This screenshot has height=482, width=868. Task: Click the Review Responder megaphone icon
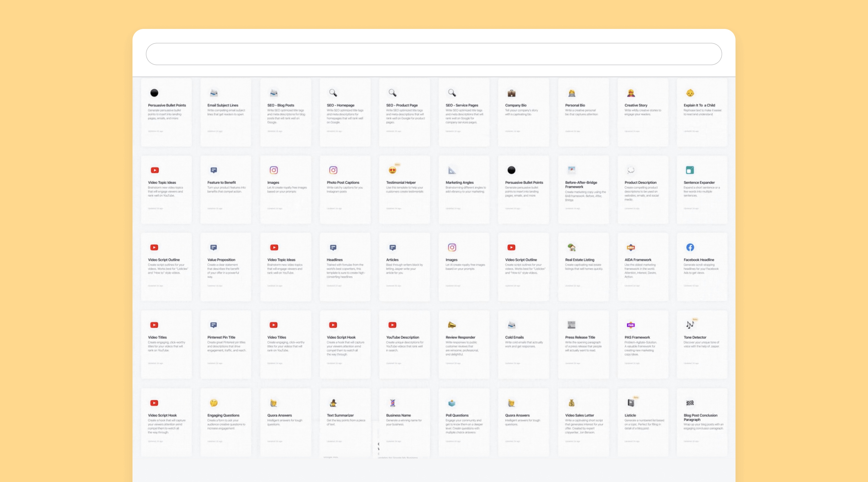point(452,325)
